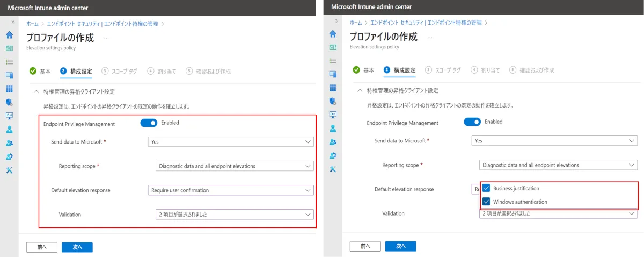Open Apps grid icon in left window sidebar
This screenshot has width=644, height=257.
tap(10, 88)
